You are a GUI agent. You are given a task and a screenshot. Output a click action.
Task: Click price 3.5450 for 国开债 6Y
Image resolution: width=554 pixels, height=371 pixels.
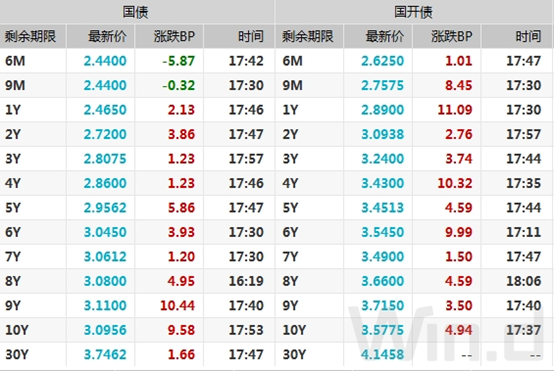(x=382, y=232)
